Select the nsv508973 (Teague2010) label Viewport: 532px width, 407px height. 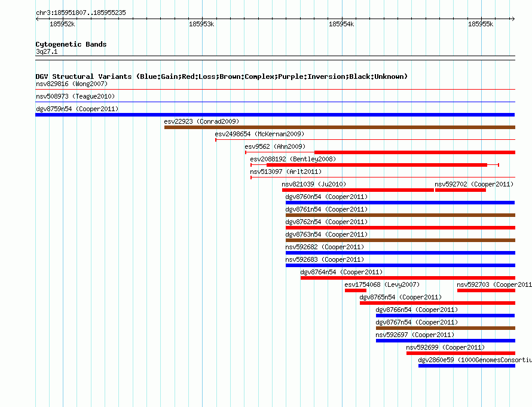pos(75,96)
